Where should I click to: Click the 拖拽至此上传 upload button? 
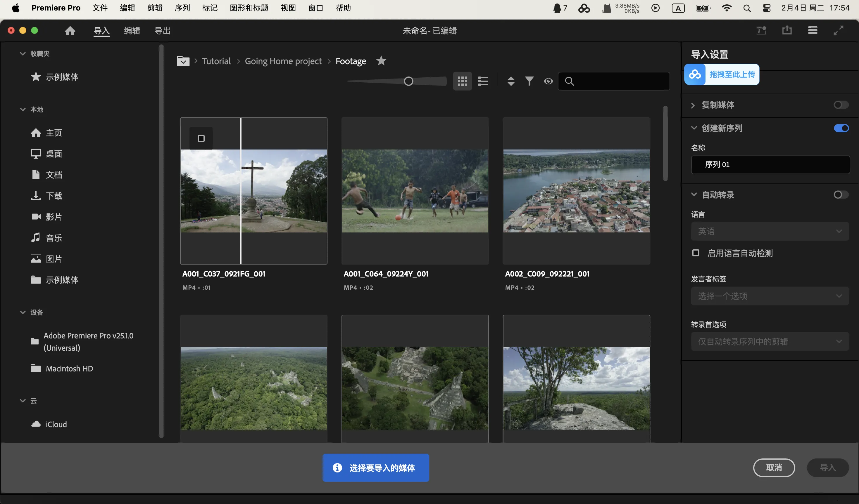click(x=722, y=74)
